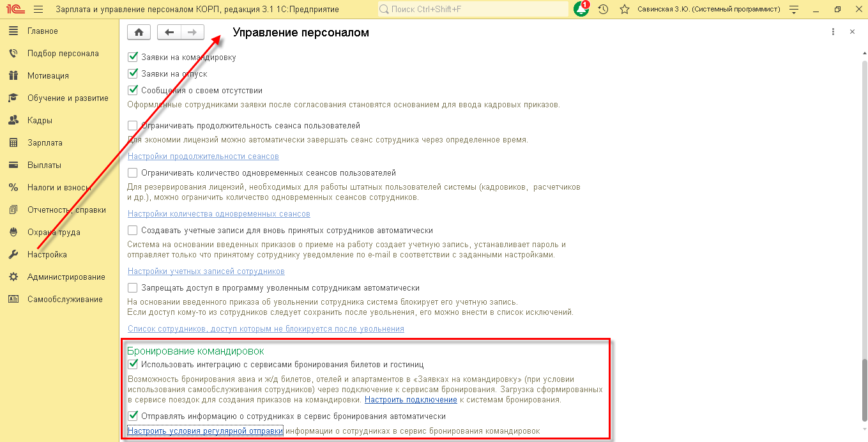868x442 pixels.
Task: Restore down the 1C application window
Action: 837,10
